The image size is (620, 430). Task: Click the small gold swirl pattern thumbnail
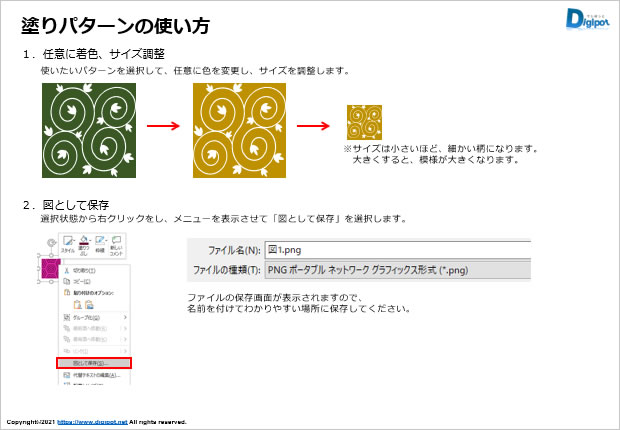point(364,124)
